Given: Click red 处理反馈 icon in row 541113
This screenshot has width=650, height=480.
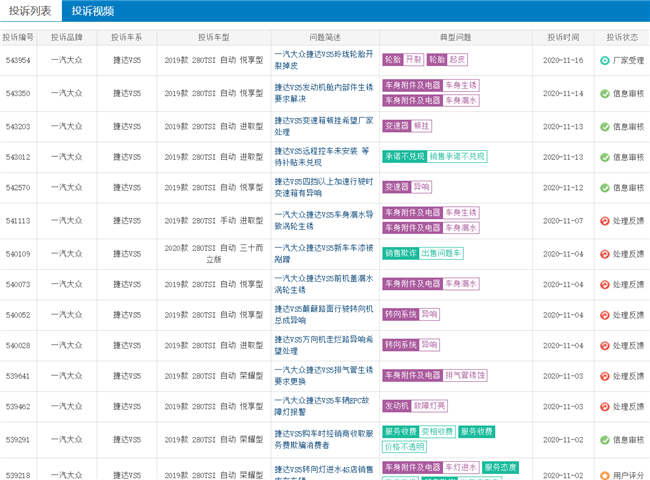Looking at the screenshot, I should 605,221.
